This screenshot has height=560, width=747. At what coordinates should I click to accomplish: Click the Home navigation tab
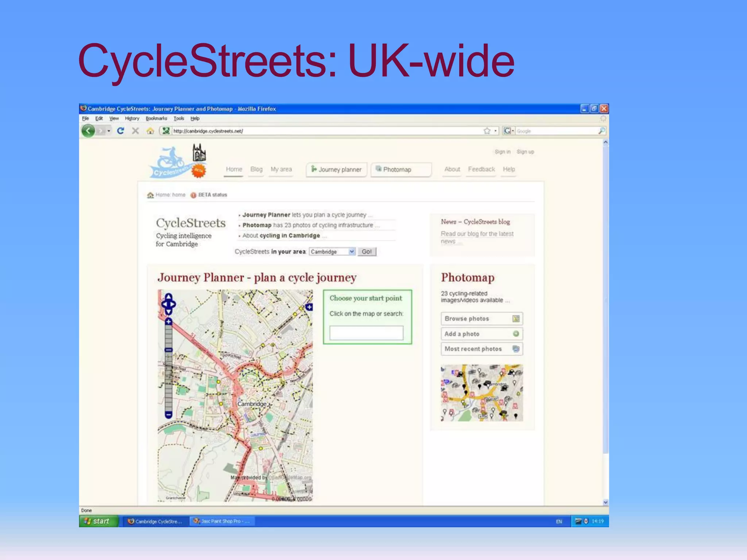(234, 169)
